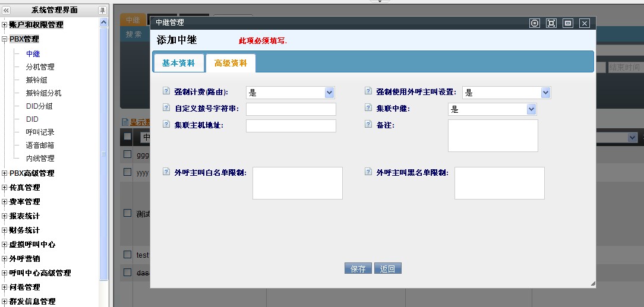Click help icon beside 外呼主叫黑名单限制

368,172
